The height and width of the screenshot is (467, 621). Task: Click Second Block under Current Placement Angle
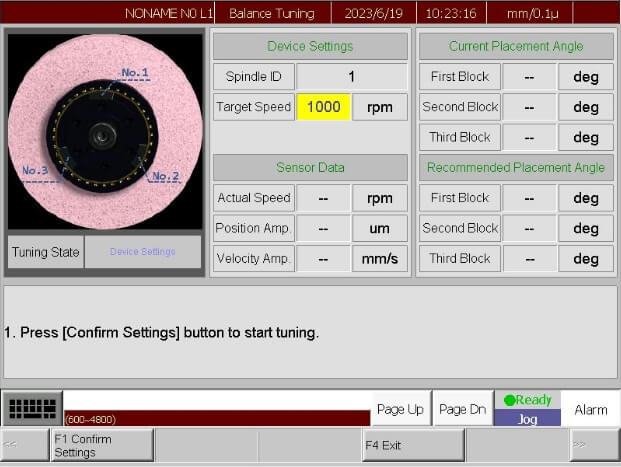coord(460,107)
